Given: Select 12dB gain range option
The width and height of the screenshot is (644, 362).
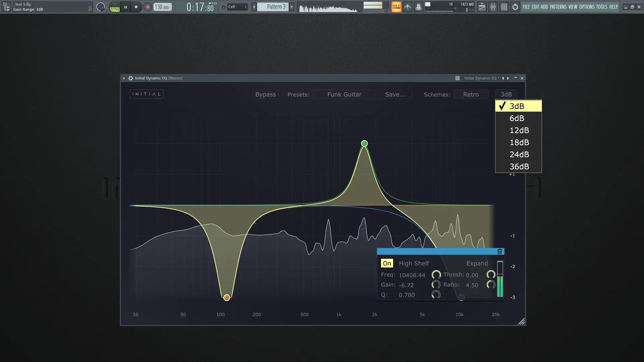Looking at the screenshot, I should click(519, 130).
